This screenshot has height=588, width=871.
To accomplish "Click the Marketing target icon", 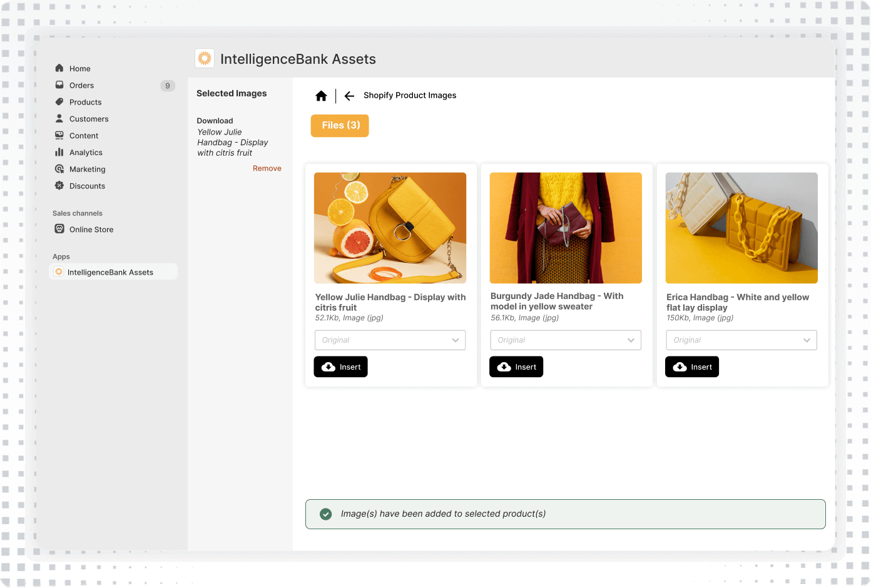I will coord(59,169).
